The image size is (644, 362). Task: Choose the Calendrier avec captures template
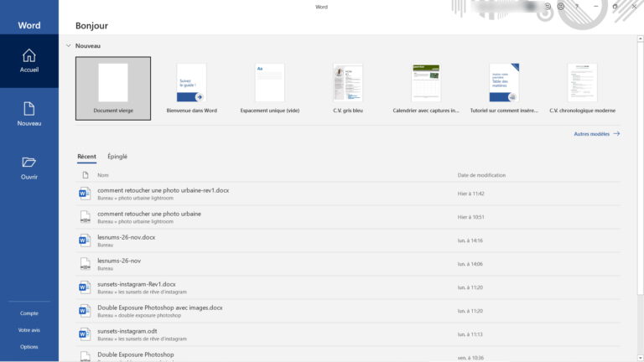(426, 88)
